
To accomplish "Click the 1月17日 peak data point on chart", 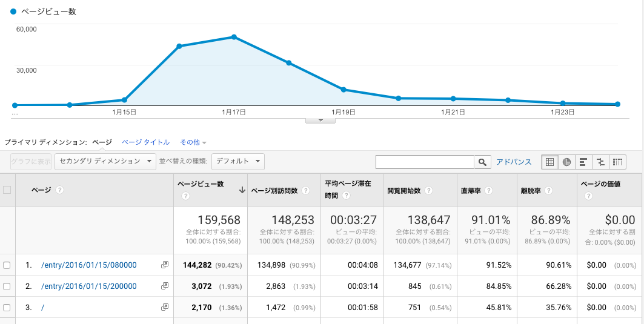I will click(234, 37).
